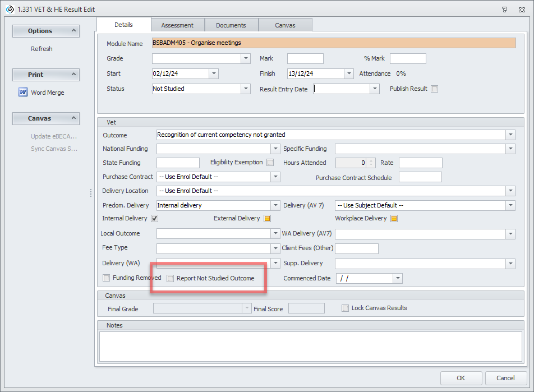Open the Status dropdown
The image size is (534, 392).
(x=246, y=89)
